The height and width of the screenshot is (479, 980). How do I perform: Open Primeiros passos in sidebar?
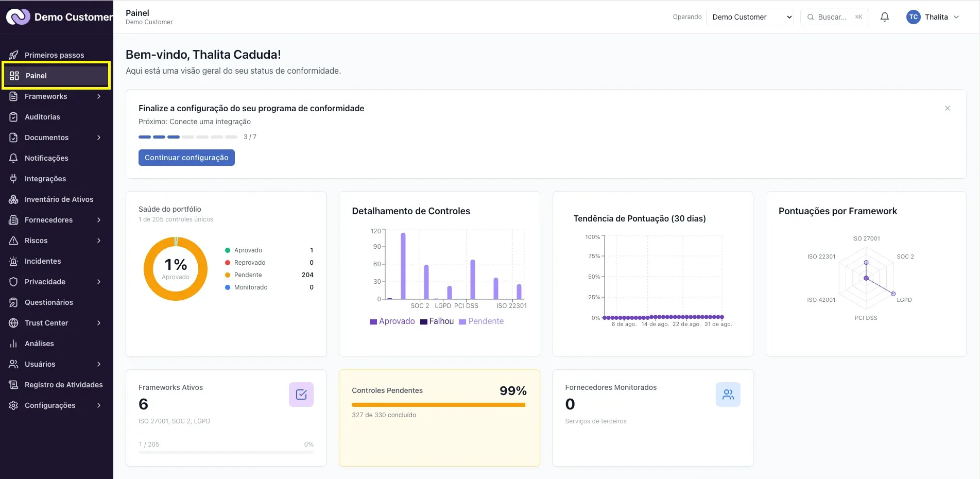[56, 55]
